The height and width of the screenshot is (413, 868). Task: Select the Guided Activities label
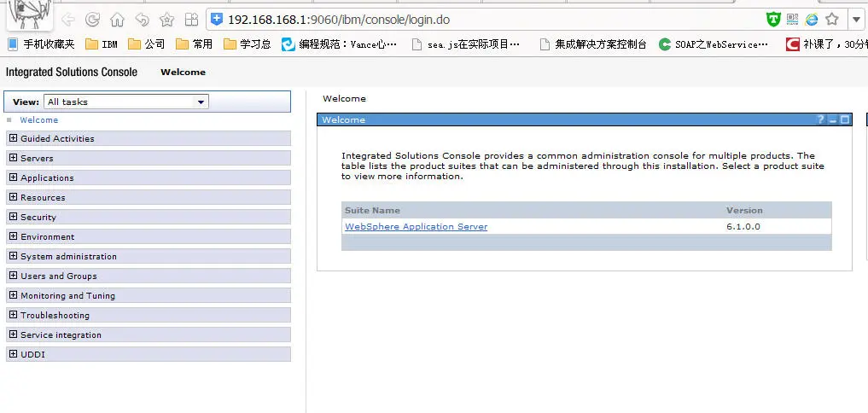tap(57, 139)
